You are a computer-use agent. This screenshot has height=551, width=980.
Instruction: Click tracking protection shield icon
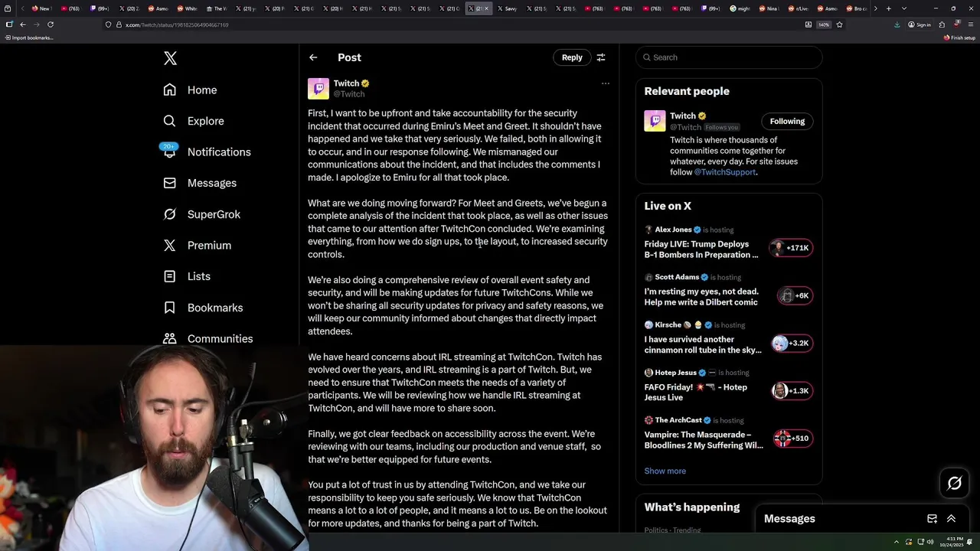point(108,24)
